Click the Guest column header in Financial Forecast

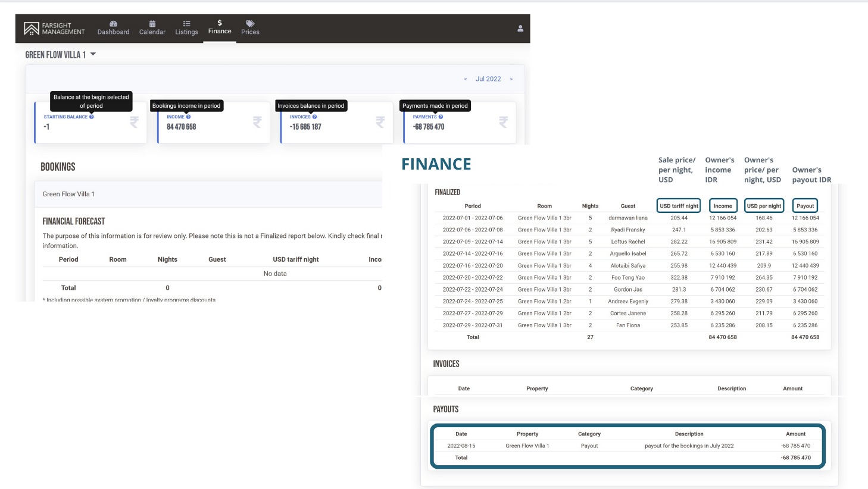[x=217, y=259]
